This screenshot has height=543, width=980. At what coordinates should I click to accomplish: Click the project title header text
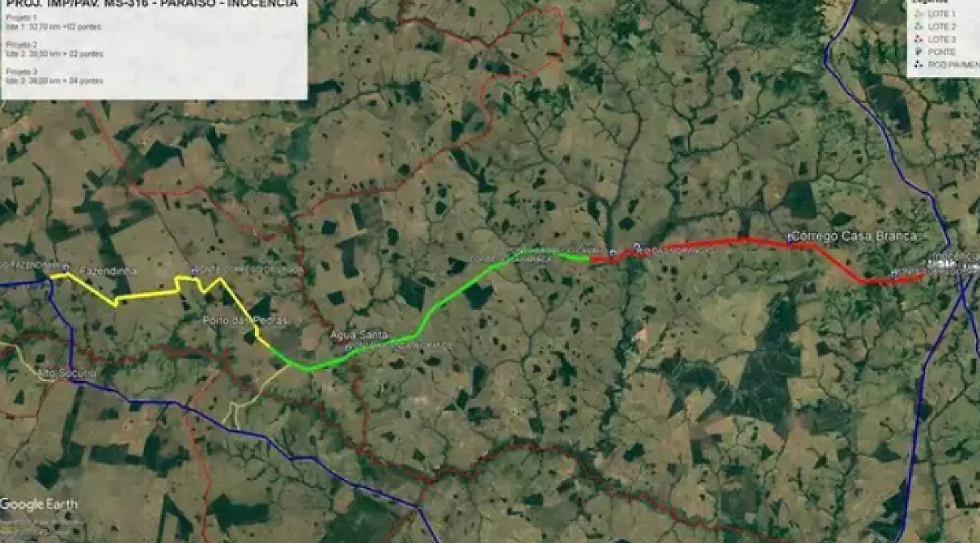[x=153, y=4]
